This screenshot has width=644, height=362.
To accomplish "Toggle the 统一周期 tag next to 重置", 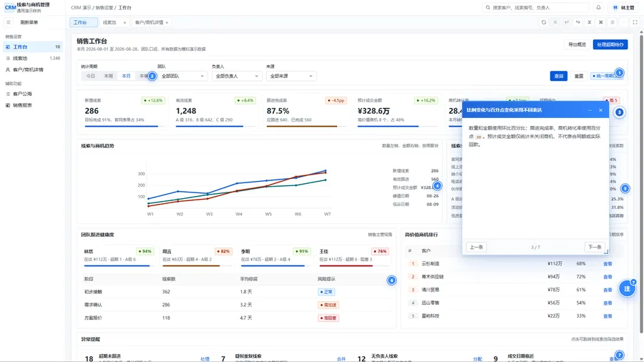I will pos(605,76).
